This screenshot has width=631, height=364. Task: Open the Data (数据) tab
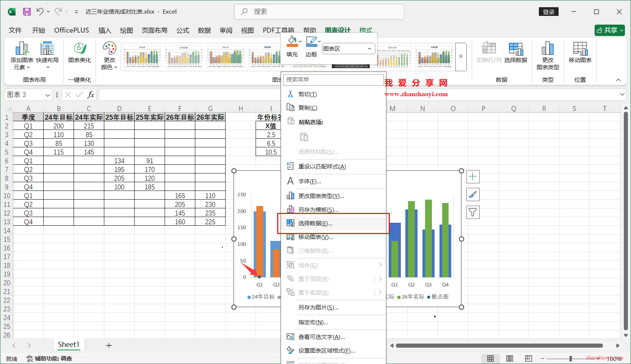[x=204, y=30]
